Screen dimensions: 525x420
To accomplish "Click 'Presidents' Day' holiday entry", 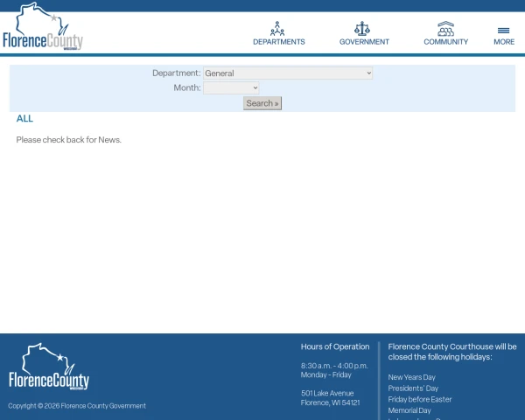I will (413, 388).
